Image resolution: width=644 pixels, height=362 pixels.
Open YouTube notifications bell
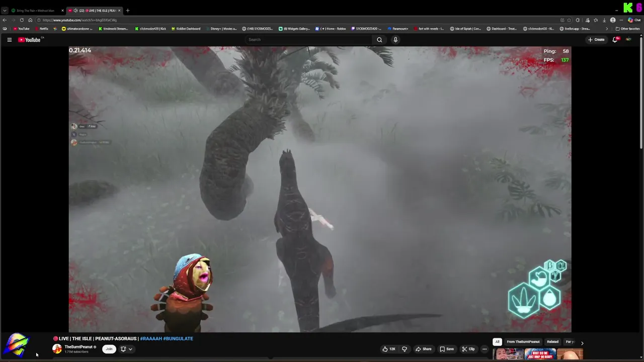[615, 40]
